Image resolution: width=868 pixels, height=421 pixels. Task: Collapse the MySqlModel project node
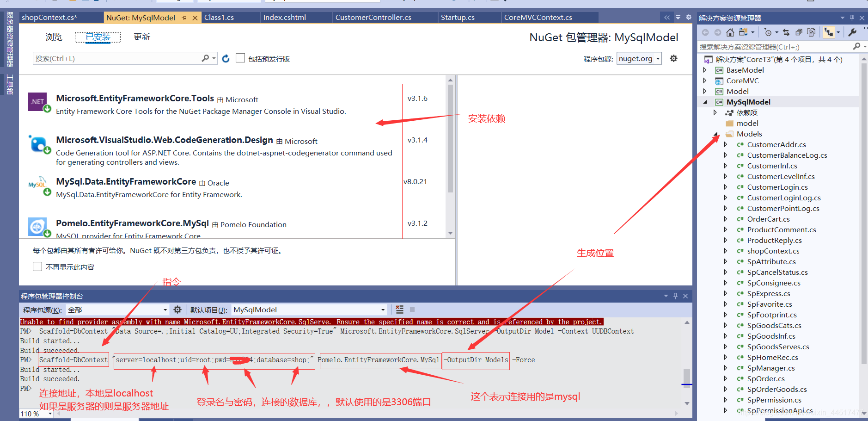(x=705, y=102)
